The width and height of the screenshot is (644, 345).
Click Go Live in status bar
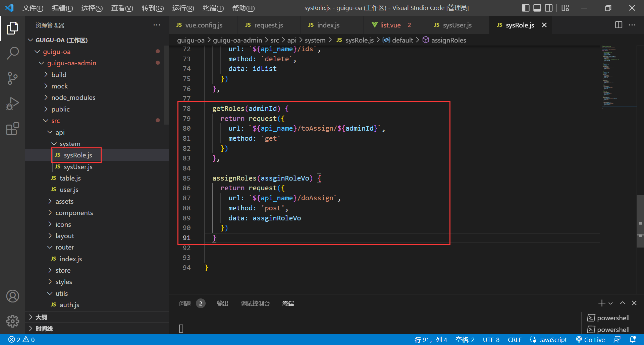[x=590, y=340]
